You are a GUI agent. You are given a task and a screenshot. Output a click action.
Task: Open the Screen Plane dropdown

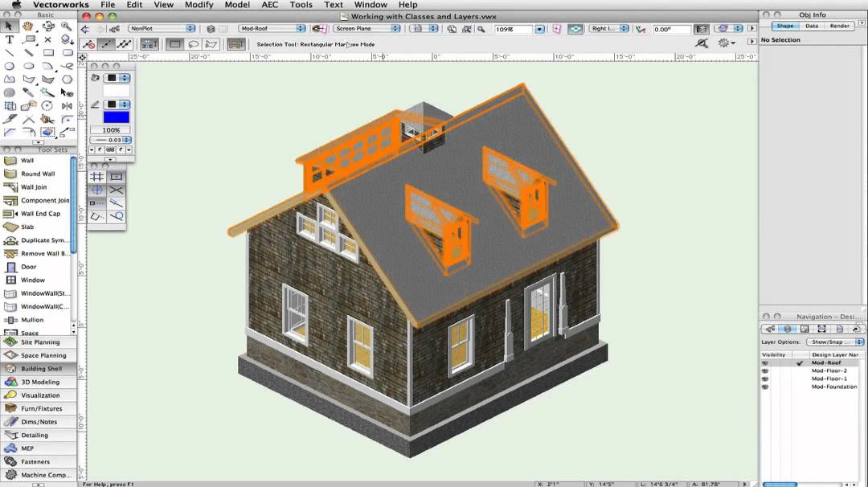tap(366, 28)
